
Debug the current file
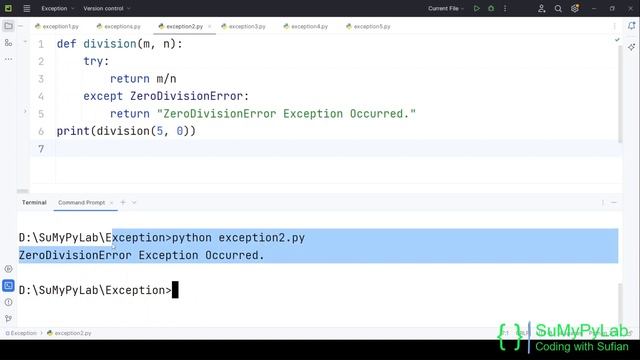click(x=491, y=8)
